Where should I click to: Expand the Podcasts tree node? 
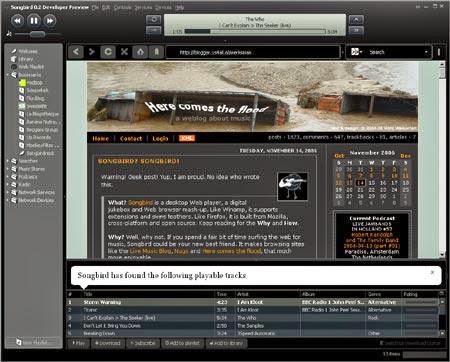coord(8,177)
